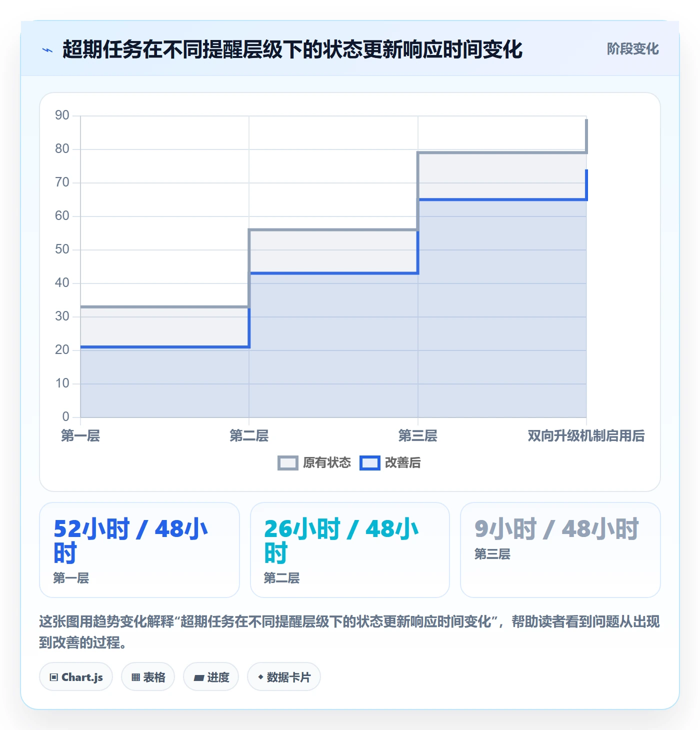
Task: Click the y-axis value 90
Action: point(62,115)
